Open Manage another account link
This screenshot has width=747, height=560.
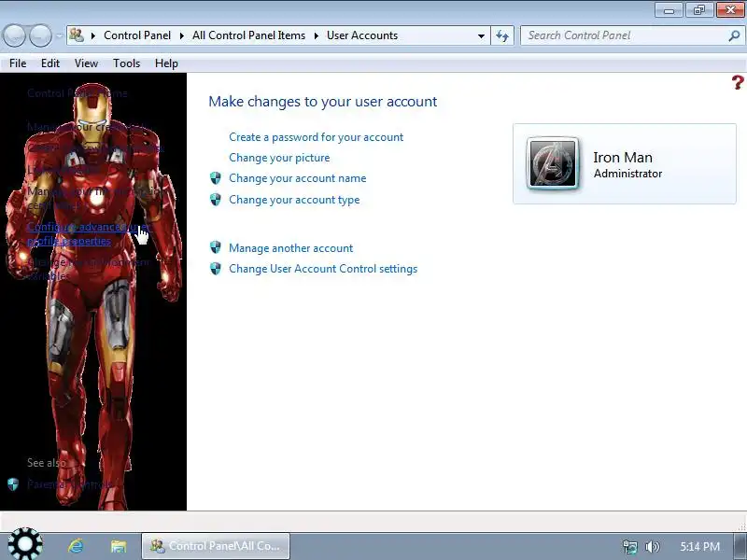290,248
